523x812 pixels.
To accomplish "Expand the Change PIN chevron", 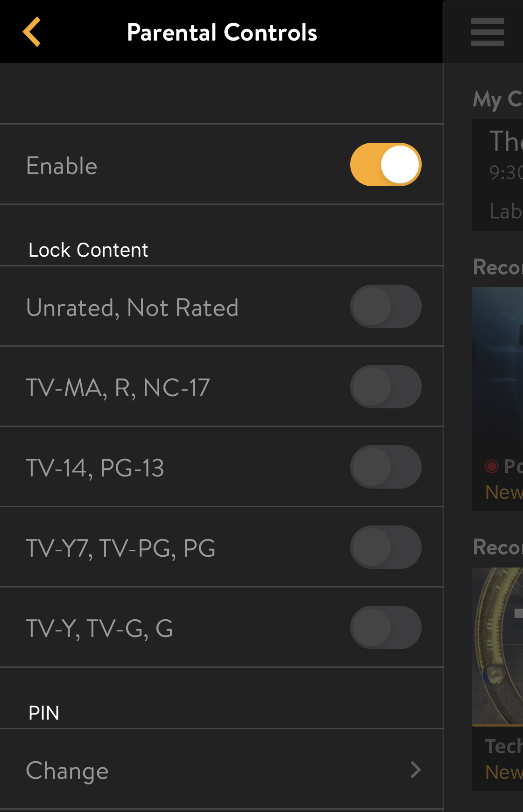I will [416, 771].
